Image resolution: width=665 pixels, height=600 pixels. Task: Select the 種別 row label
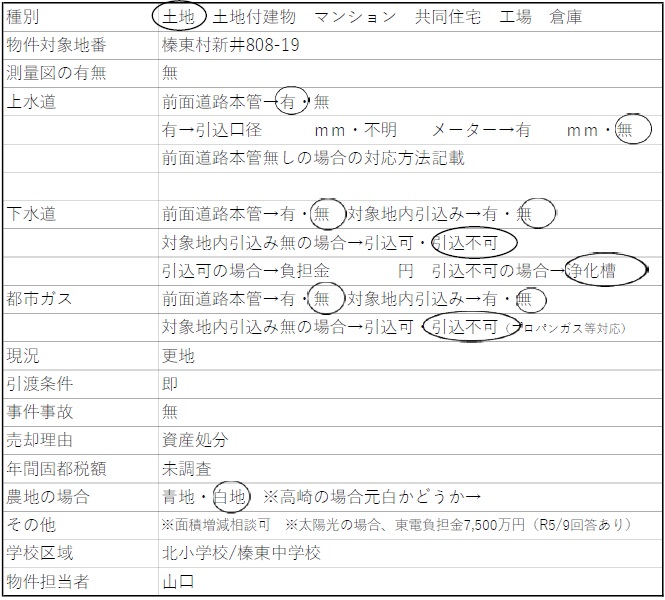pyautogui.click(x=22, y=17)
